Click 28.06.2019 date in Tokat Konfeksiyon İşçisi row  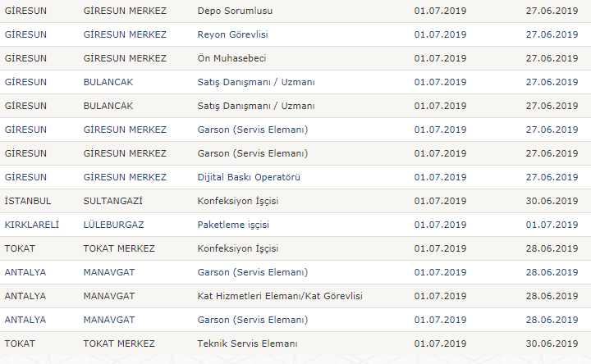click(x=552, y=248)
